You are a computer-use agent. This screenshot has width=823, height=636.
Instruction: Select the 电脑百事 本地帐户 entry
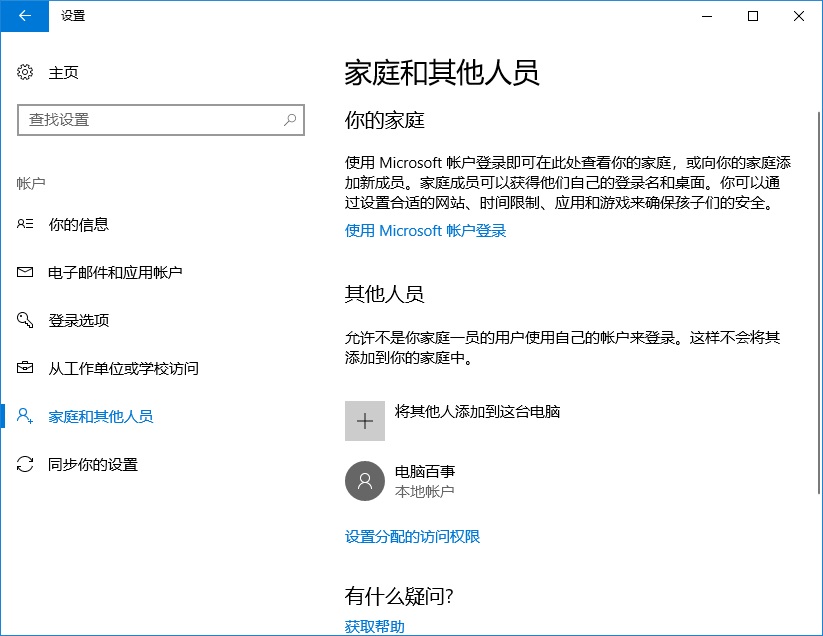[x=424, y=482]
